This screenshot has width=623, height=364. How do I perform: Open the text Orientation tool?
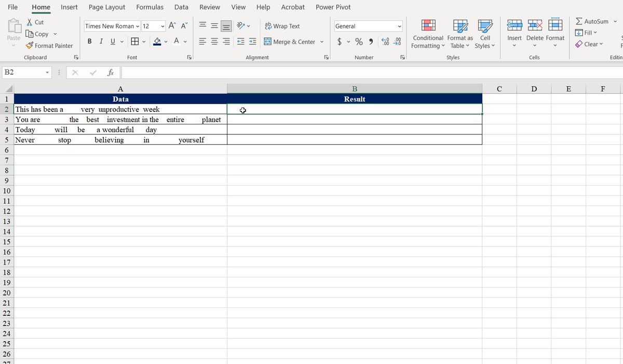(241, 26)
